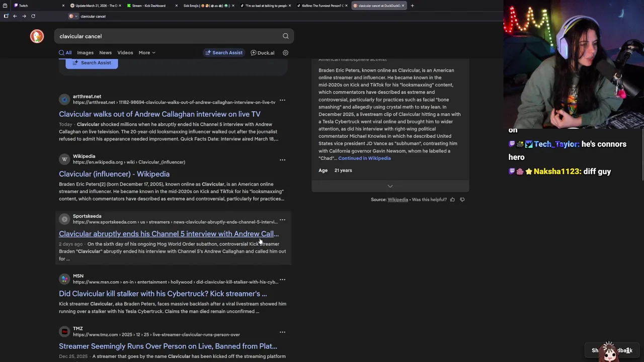The width and height of the screenshot is (644, 362).
Task: Click the DuckDuckGo logo beside the search box
Action: pos(37,36)
